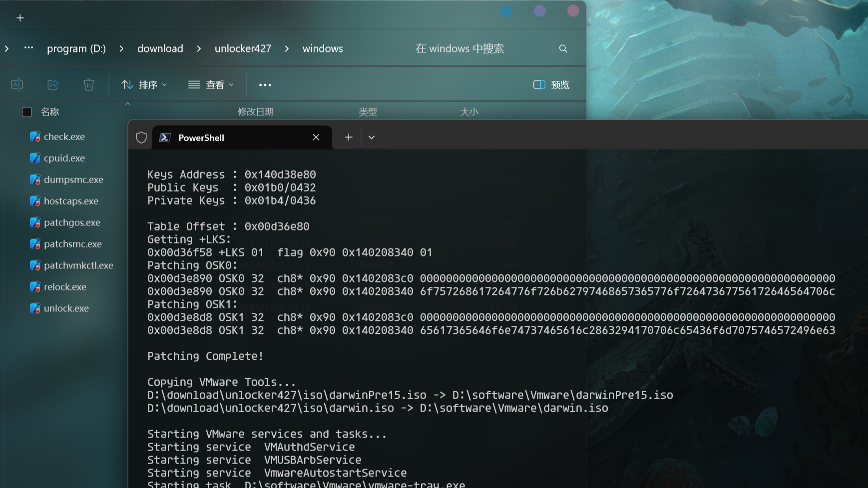Viewport: 868px width, 488px height.
Task: Click 'Starting service VMUSBArbService' line
Action: pyautogui.click(x=254, y=460)
